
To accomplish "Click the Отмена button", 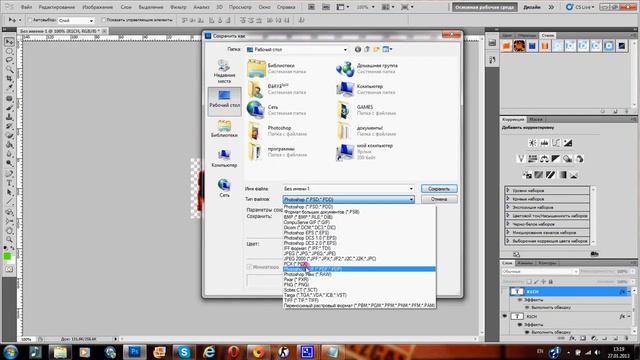I will (439, 199).
